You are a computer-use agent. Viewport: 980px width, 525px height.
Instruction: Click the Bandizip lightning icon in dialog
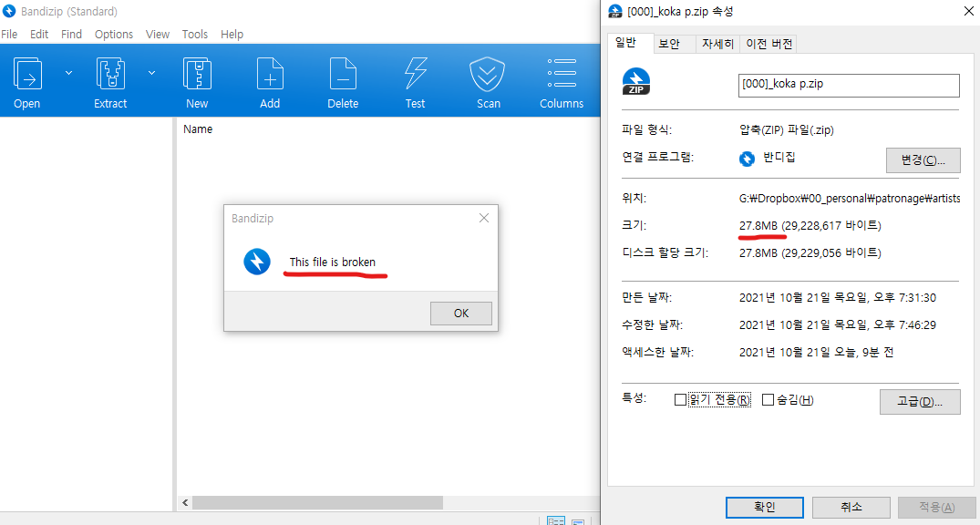[x=257, y=262]
